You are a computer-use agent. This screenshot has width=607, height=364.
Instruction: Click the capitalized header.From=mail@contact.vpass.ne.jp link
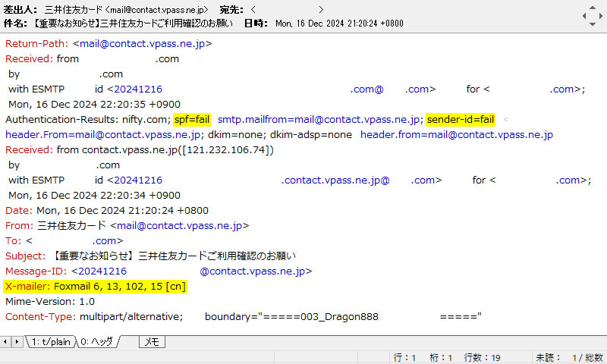pos(102,135)
